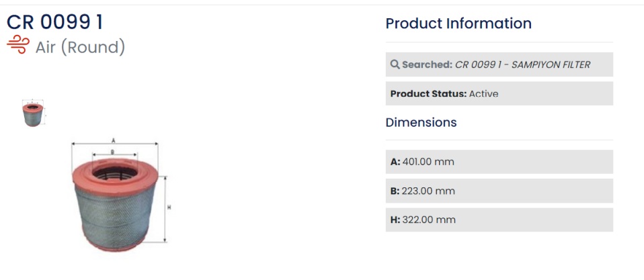This screenshot has width=644, height=280.
Task: Select the A: 401.00 mm dimension row
Action: (499, 162)
